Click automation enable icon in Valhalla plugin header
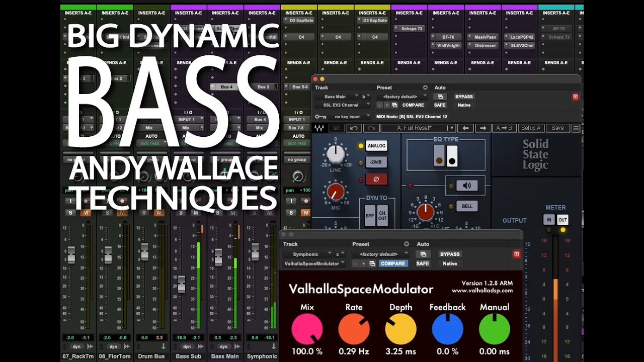 423,254
